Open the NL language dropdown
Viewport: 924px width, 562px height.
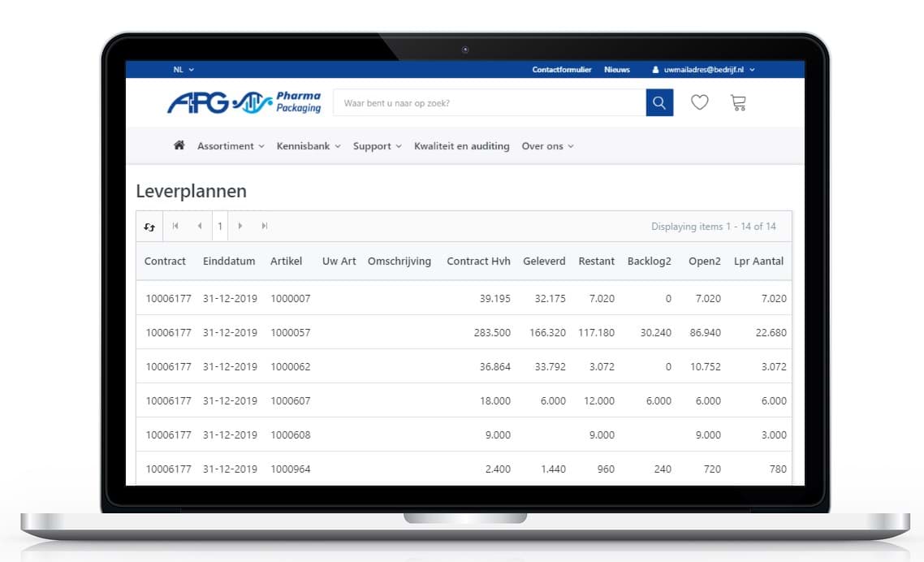point(184,70)
